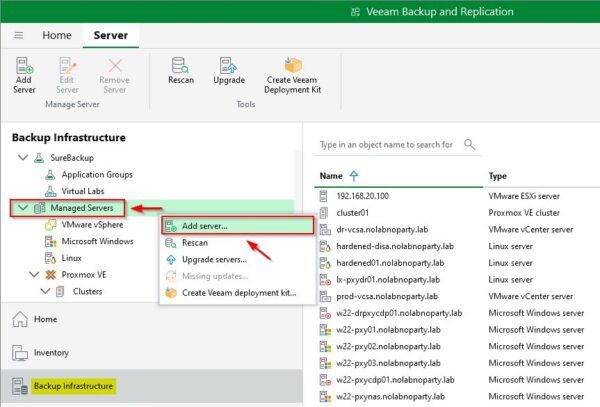Open the Backup Infrastructure navigation pane

click(x=151, y=386)
